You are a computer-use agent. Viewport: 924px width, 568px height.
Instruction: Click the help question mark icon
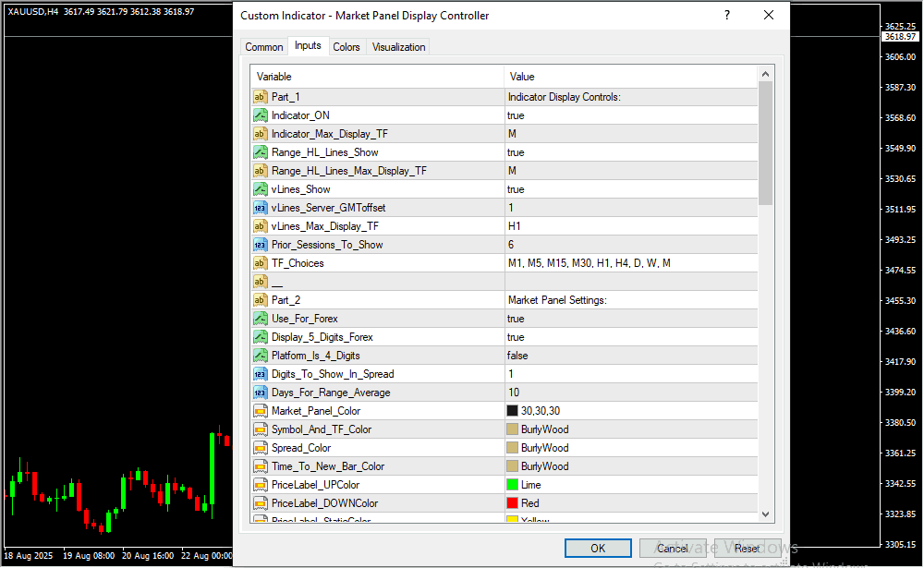(x=727, y=16)
